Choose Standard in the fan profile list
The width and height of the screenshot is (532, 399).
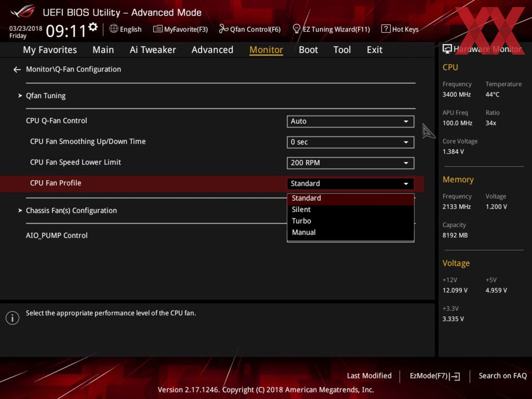point(350,198)
